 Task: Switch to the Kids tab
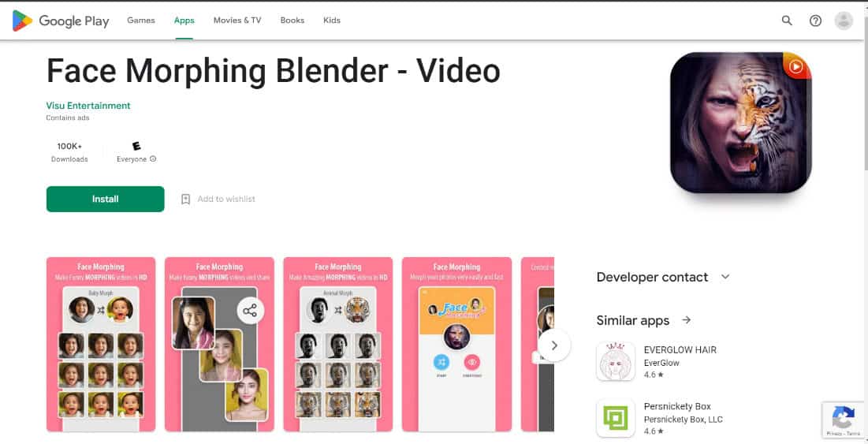(x=332, y=21)
